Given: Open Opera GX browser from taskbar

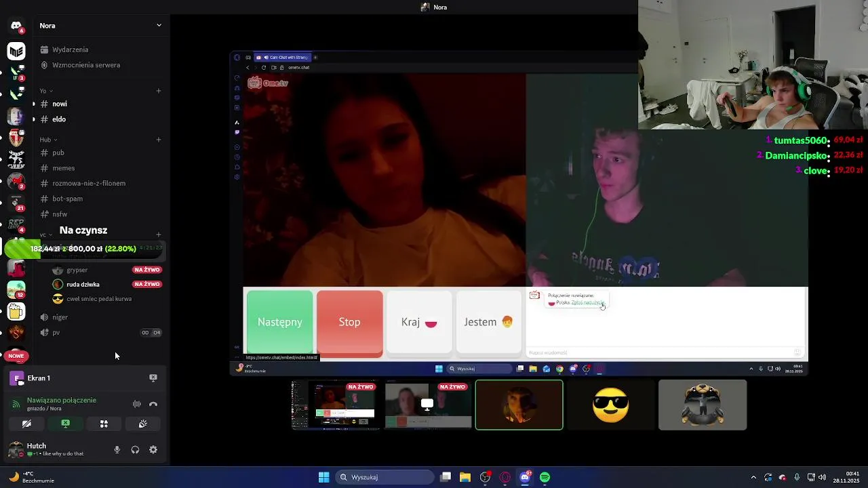Looking at the screenshot, I should tap(505, 477).
